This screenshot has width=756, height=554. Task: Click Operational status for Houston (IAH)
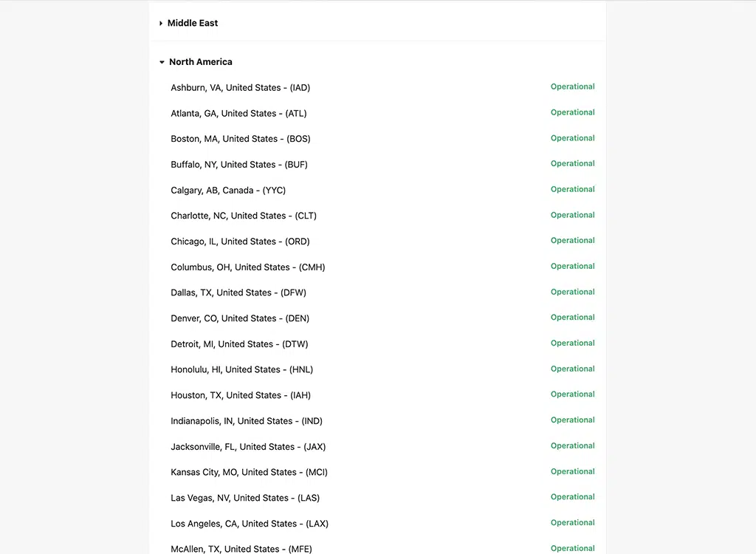572,394
